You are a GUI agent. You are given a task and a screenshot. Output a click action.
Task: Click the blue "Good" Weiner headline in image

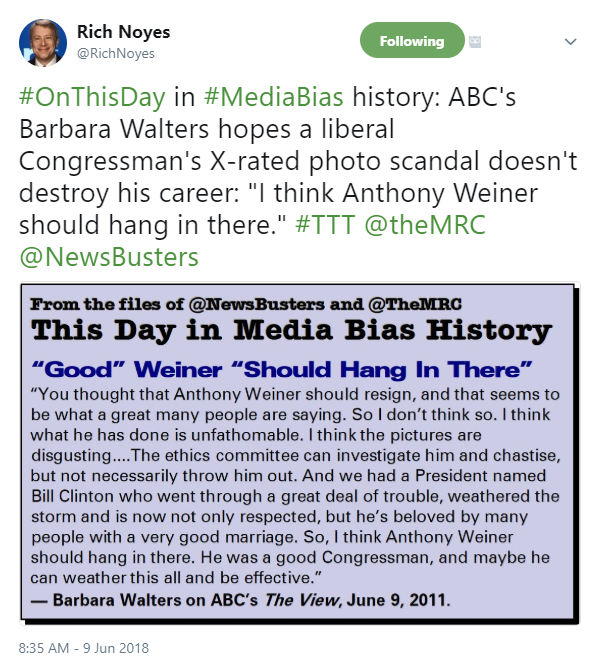tap(282, 370)
